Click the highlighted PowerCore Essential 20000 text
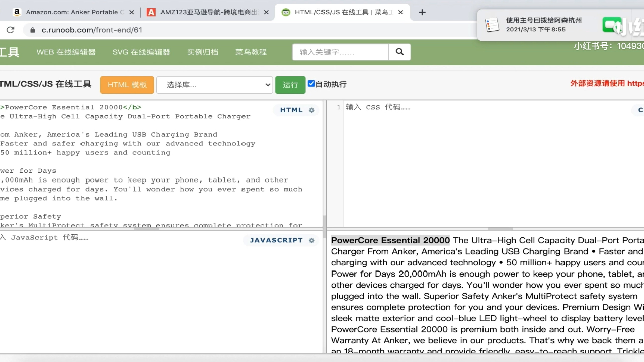Viewport: 644px width, 362px height. click(x=390, y=240)
